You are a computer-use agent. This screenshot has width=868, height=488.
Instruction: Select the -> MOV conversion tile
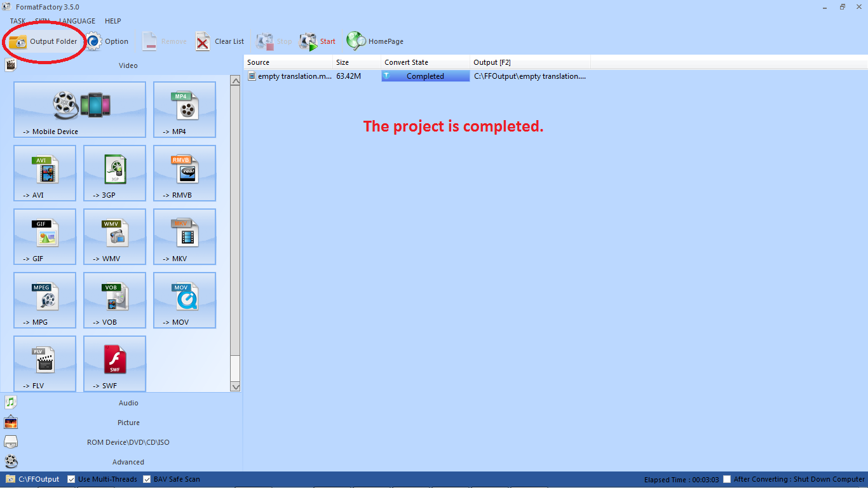[184, 300]
